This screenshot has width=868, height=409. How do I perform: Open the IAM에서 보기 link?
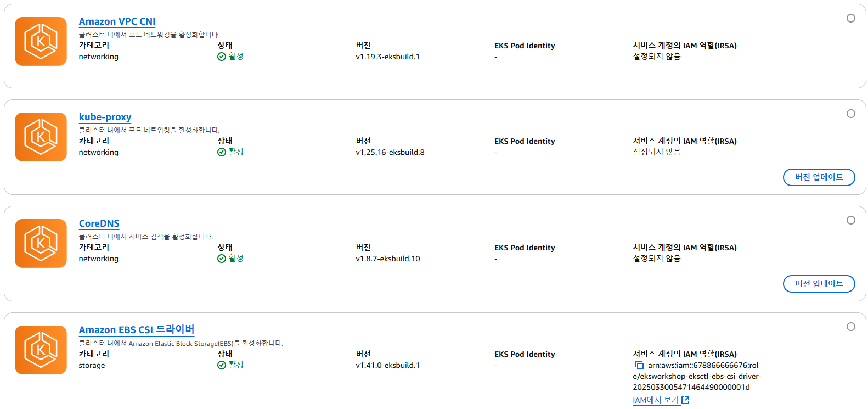656,400
